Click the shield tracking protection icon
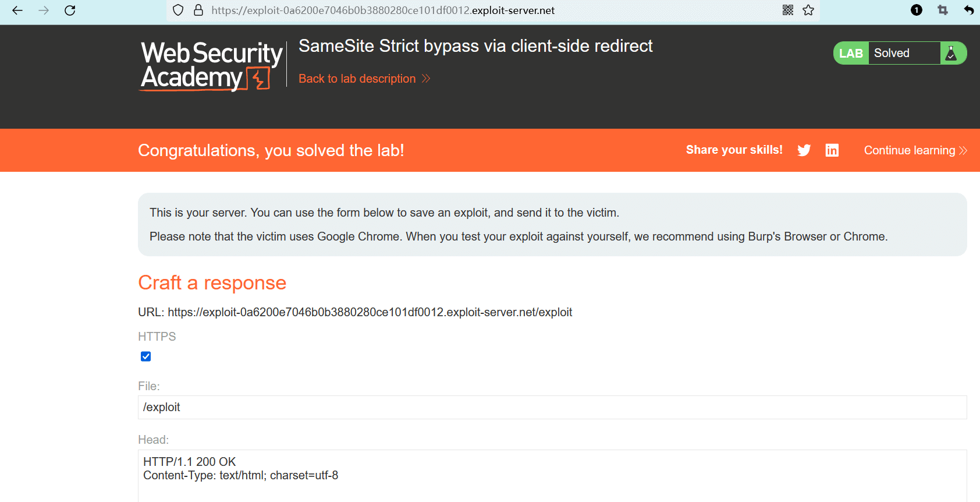 tap(178, 10)
